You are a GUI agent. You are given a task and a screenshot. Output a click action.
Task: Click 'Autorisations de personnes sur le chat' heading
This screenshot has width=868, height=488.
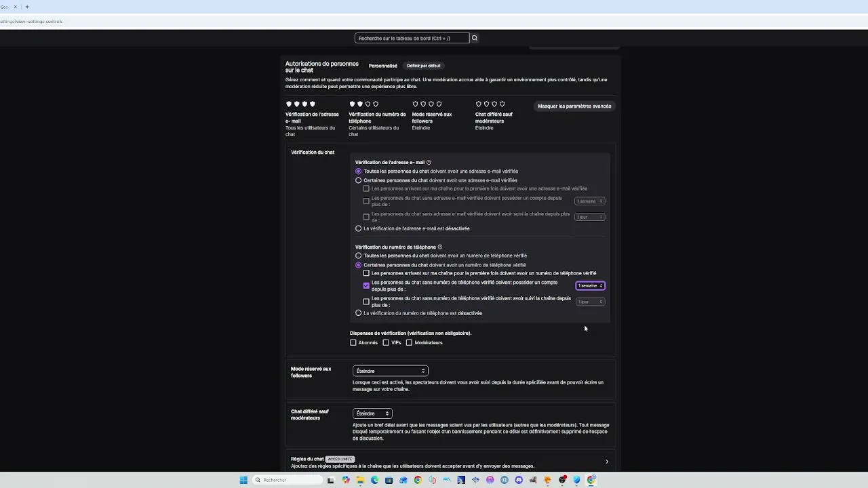pyautogui.click(x=322, y=67)
